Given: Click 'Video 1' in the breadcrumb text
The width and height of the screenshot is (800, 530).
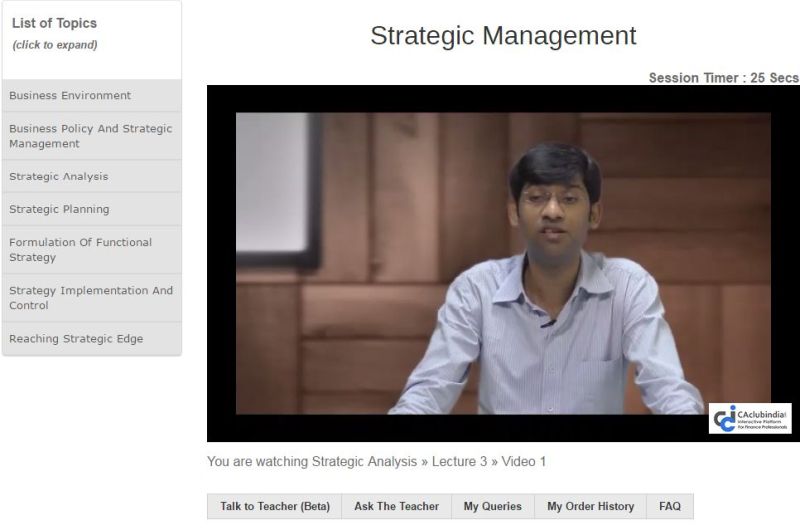Looking at the screenshot, I should (524, 462).
